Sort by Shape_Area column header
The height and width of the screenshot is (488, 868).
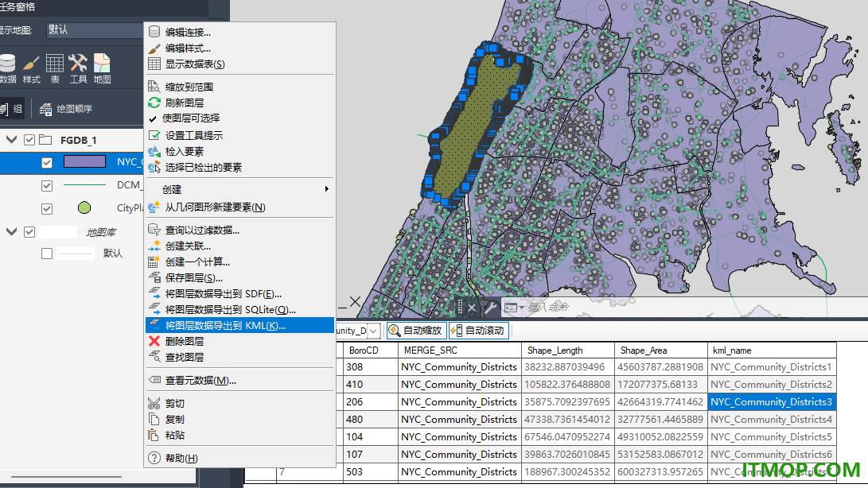(x=661, y=351)
